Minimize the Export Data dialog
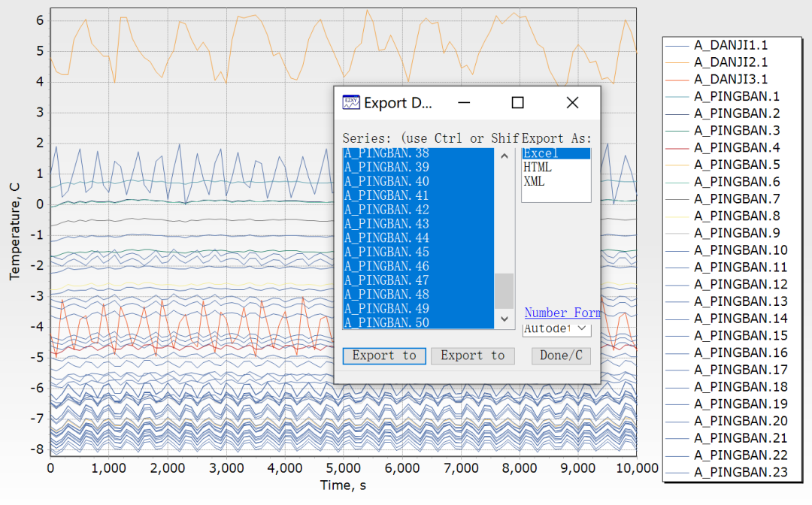The image size is (812, 505). click(464, 102)
